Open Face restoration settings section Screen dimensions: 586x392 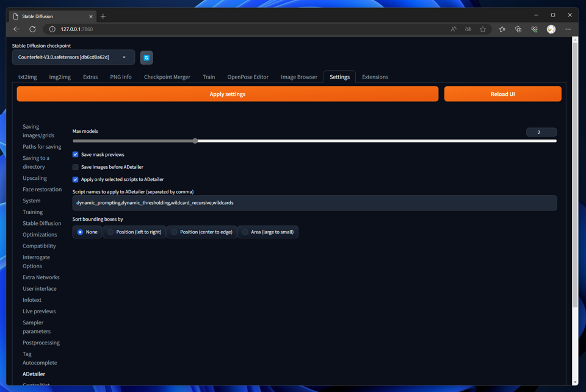[42, 189]
